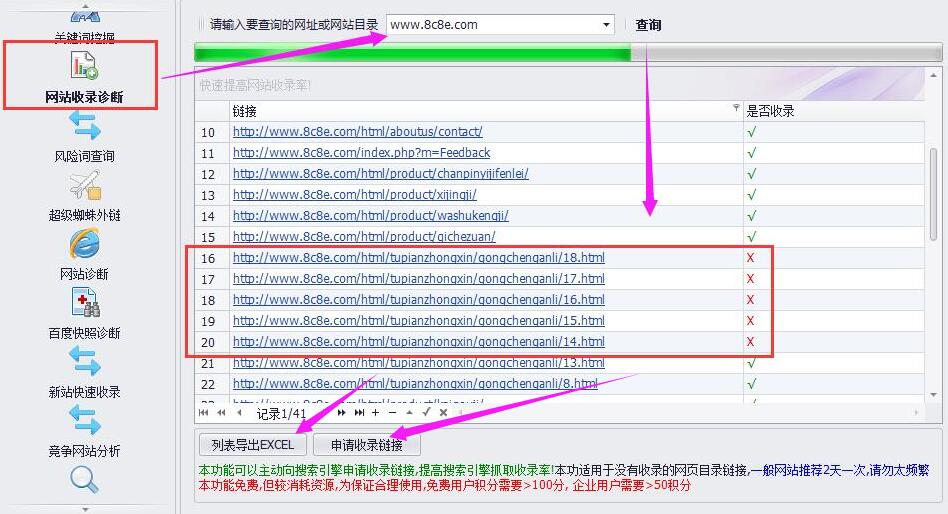
Task: Click the 申请收录链接 button
Action: pos(367,445)
